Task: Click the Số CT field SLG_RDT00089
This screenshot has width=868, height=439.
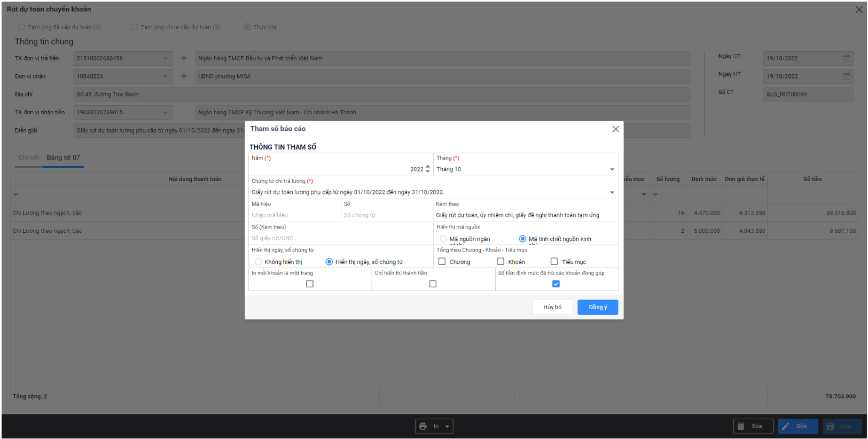Action: pos(808,94)
